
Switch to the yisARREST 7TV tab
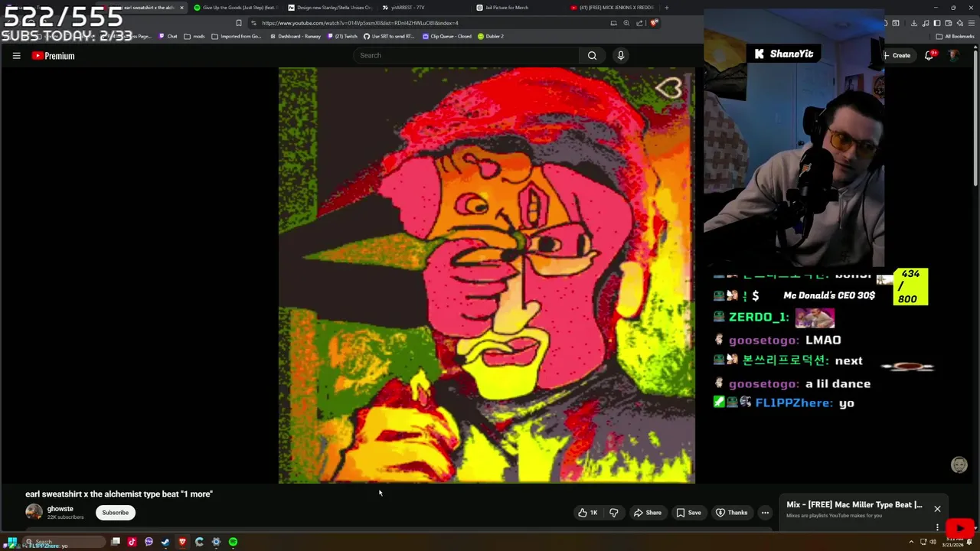[x=423, y=8]
